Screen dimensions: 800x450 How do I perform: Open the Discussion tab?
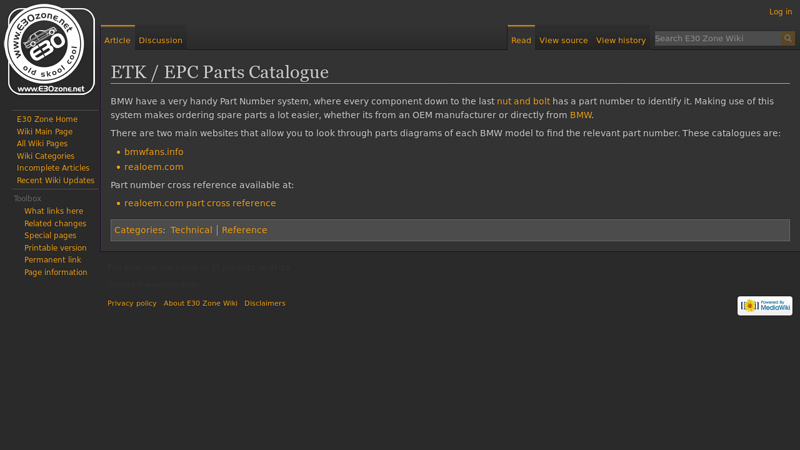point(160,40)
